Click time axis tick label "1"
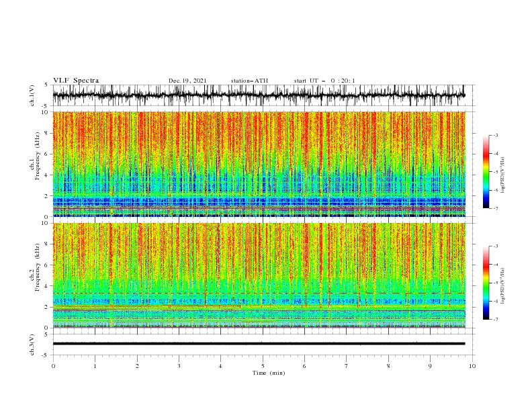Viewport: 532px width, 411px height. click(x=95, y=366)
